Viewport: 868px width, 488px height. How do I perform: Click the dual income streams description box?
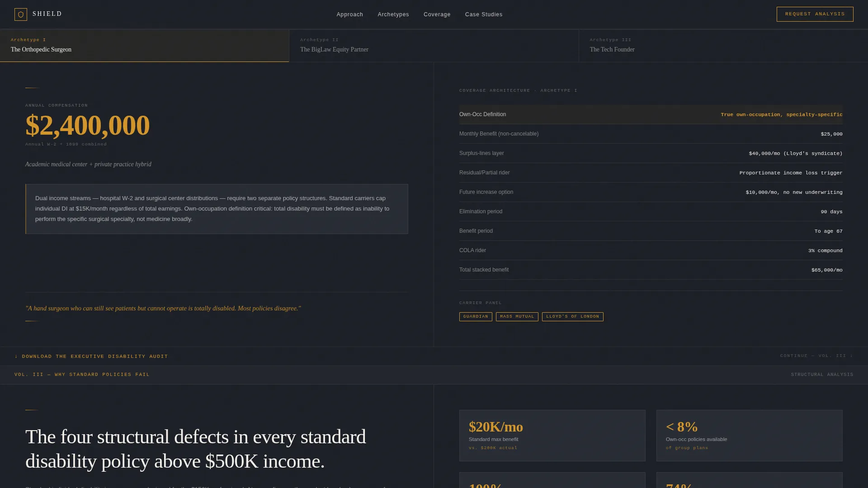[x=217, y=209]
